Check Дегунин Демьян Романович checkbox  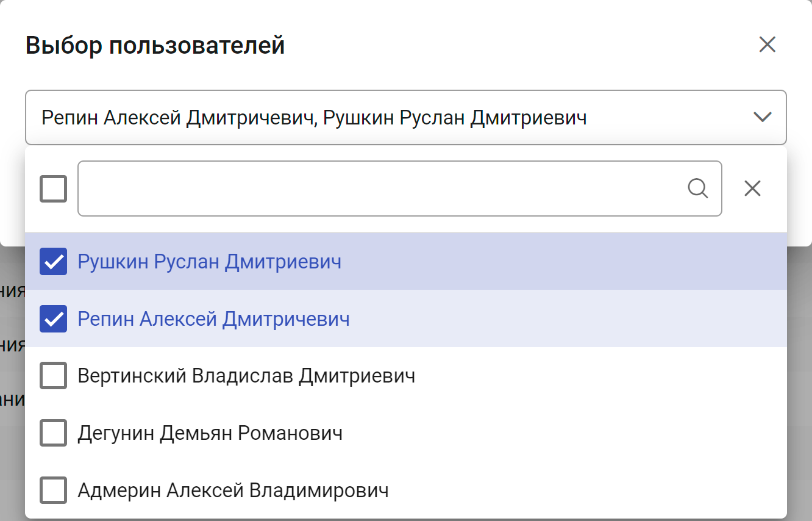click(x=53, y=433)
